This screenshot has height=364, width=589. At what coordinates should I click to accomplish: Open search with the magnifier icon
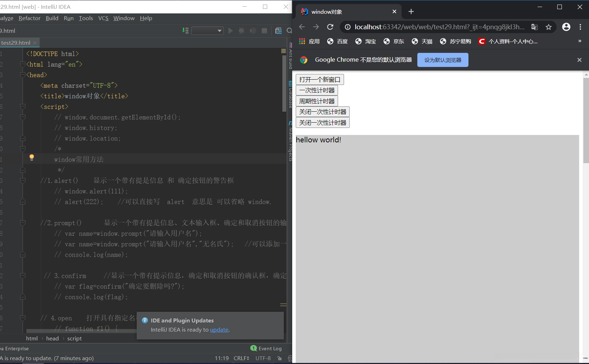[x=289, y=31]
